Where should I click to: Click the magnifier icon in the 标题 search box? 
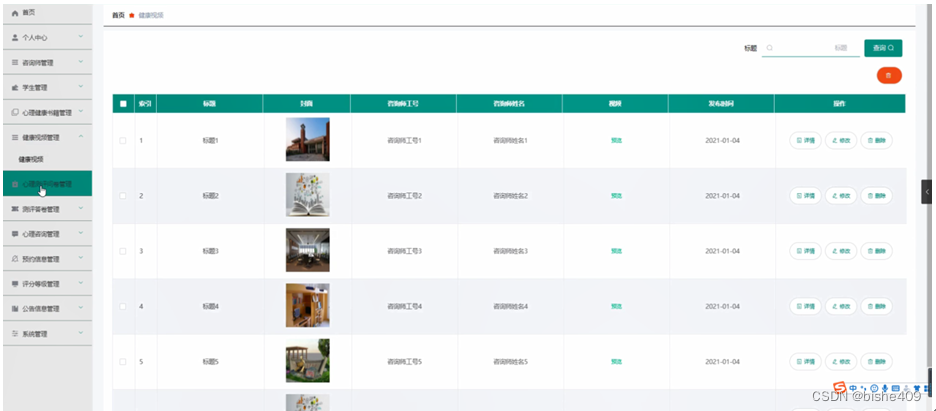point(769,48)
